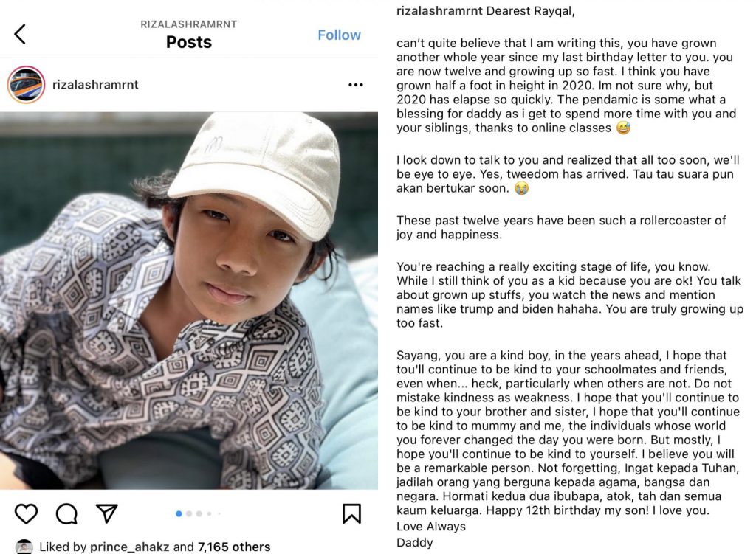Follow the rizalashramrnt account

(x=339, y=35)
